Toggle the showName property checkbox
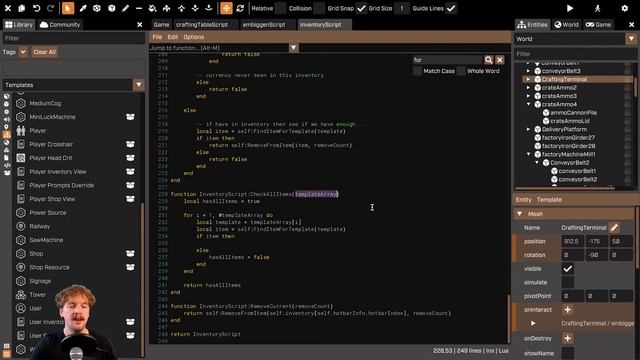 pos(567,353)
